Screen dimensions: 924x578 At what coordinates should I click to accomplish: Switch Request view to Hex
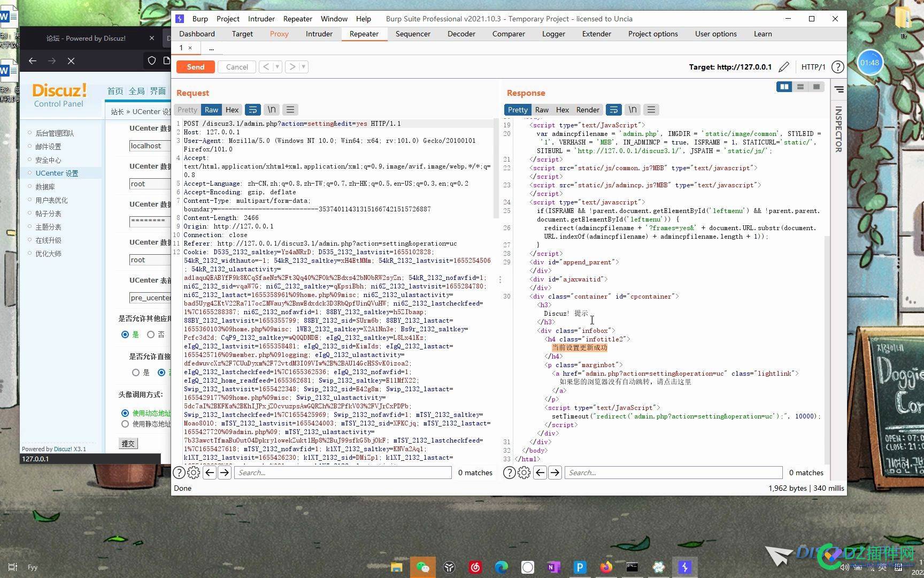(x=232, y=110)
